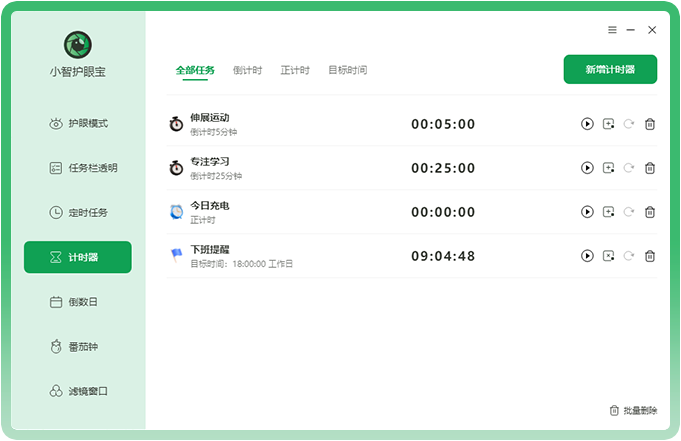
Task: Switch to the 倒计时 tab
Action: point(247,71)
